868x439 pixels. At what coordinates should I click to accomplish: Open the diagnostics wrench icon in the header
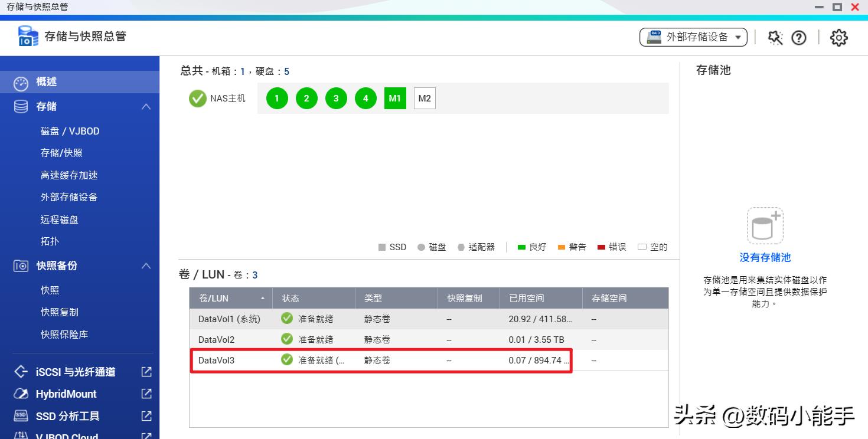click(774, 37)
